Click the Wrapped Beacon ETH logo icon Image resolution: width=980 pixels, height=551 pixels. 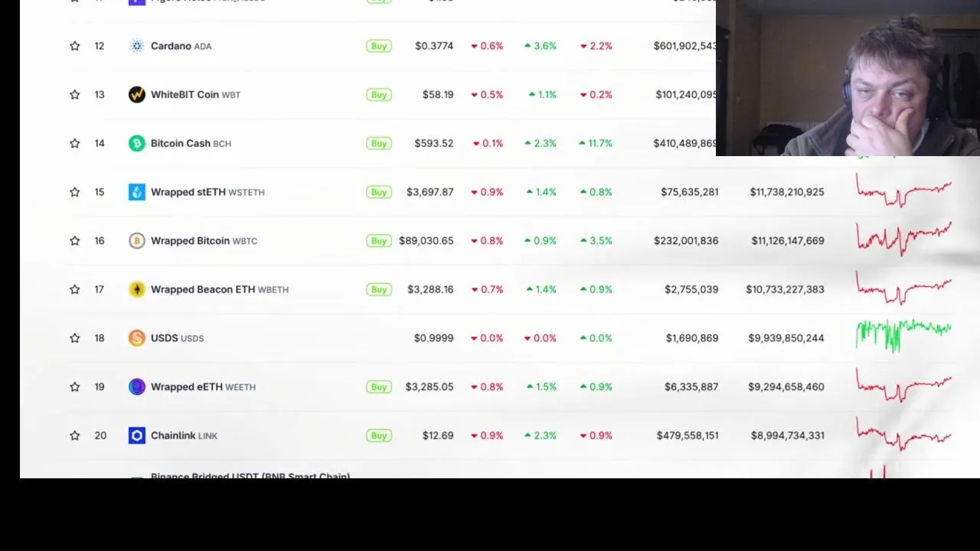click(x=137, y=289)
